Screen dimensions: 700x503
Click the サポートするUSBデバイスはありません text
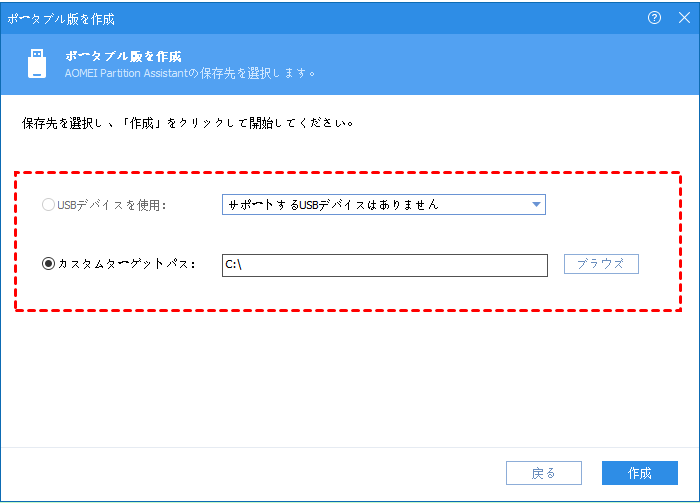(333, 205)
